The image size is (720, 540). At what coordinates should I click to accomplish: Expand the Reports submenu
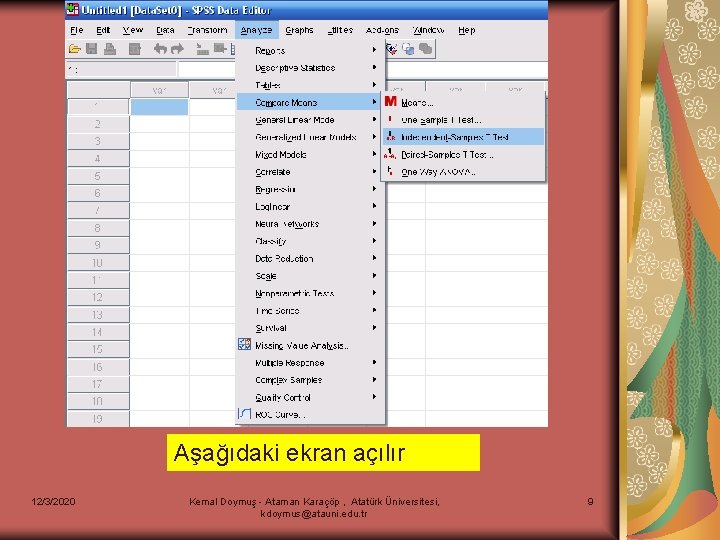(310, 51)
